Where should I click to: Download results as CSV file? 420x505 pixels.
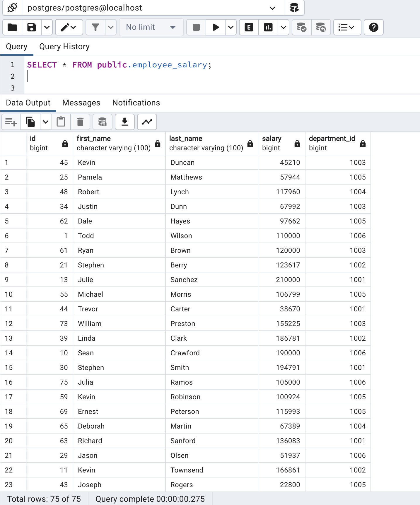point(125,122)
